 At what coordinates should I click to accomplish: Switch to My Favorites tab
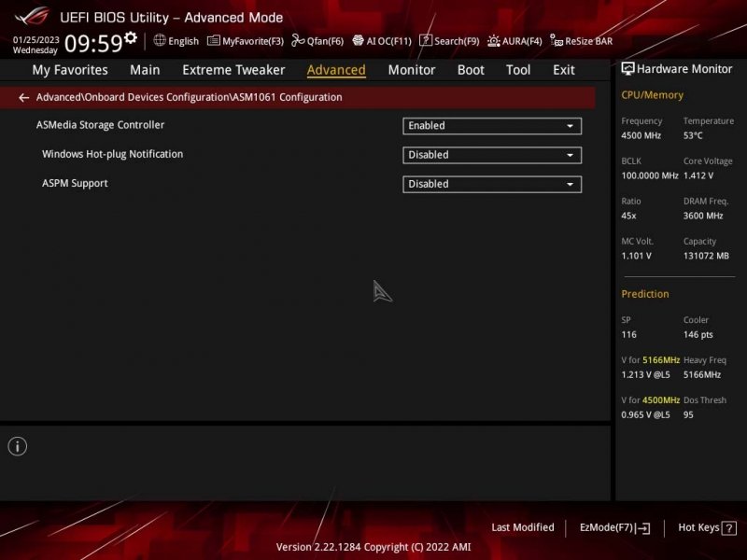[70, 70]
